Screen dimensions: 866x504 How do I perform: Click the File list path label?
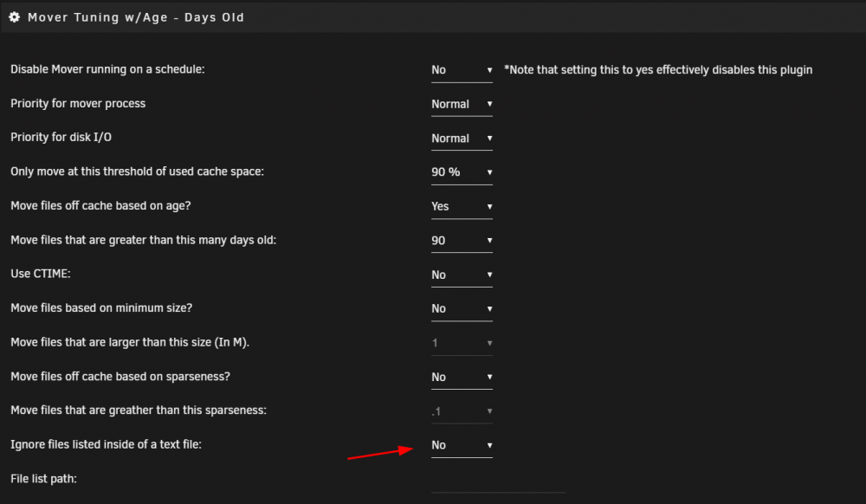[43, 479]
